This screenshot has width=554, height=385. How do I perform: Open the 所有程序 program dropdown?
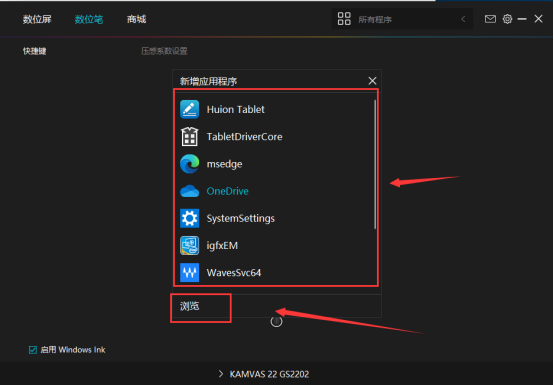coord(402,19)
